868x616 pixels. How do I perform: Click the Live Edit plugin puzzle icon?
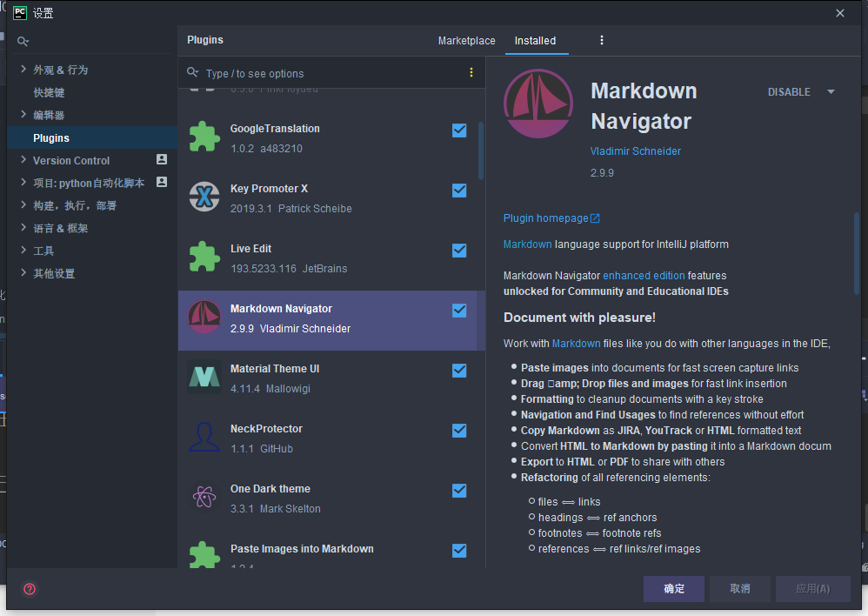click(204, 257)
